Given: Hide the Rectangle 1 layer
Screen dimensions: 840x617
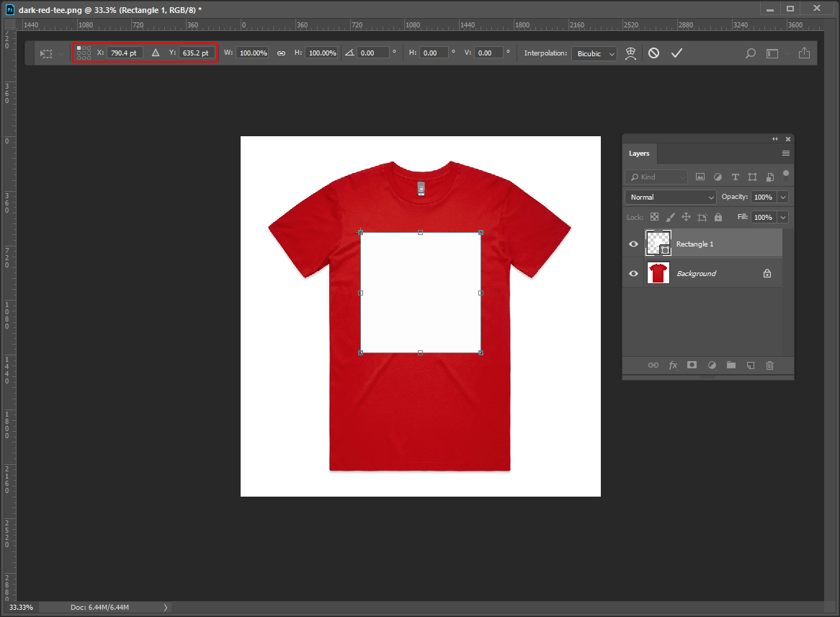Looking at the screenshot, I should pos(633,244).
